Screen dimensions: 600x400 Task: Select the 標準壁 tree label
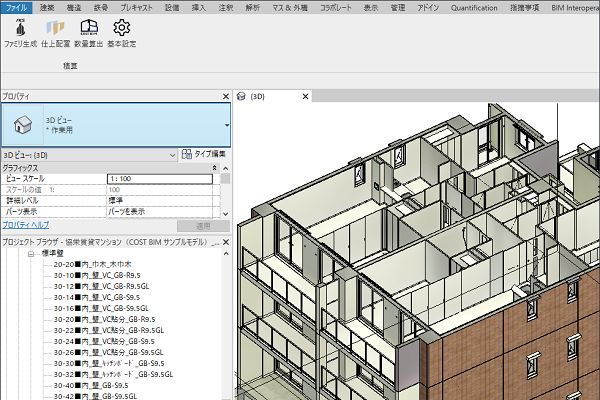coord(52,253)
